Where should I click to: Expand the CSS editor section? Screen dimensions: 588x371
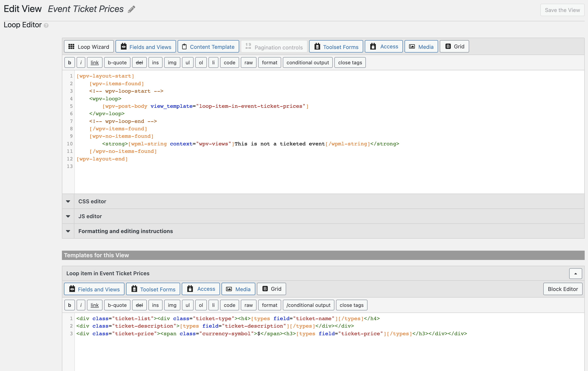[x=323, y=201]
